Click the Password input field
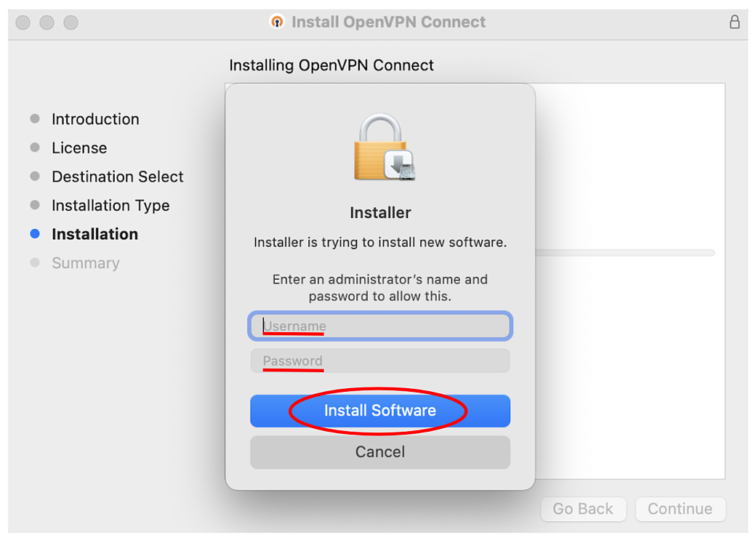Screen dimensions: 756x543 pos(380,361)
